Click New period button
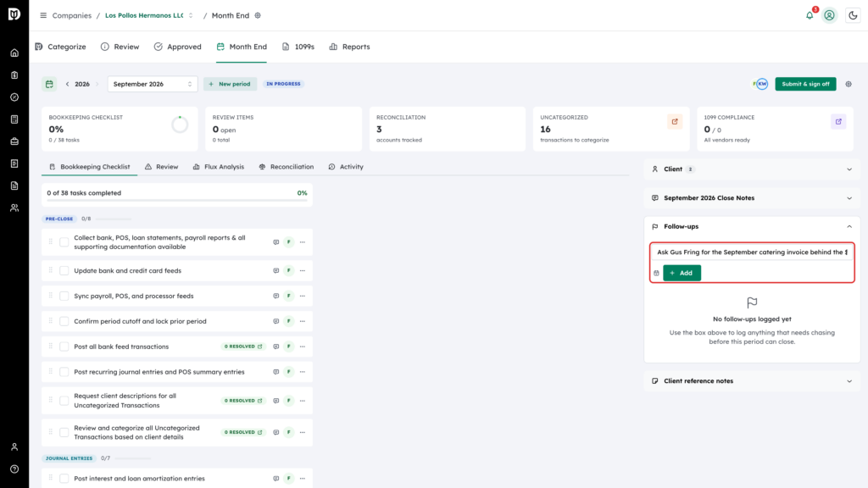Viewport: 868px width, 488px height. 230,84
